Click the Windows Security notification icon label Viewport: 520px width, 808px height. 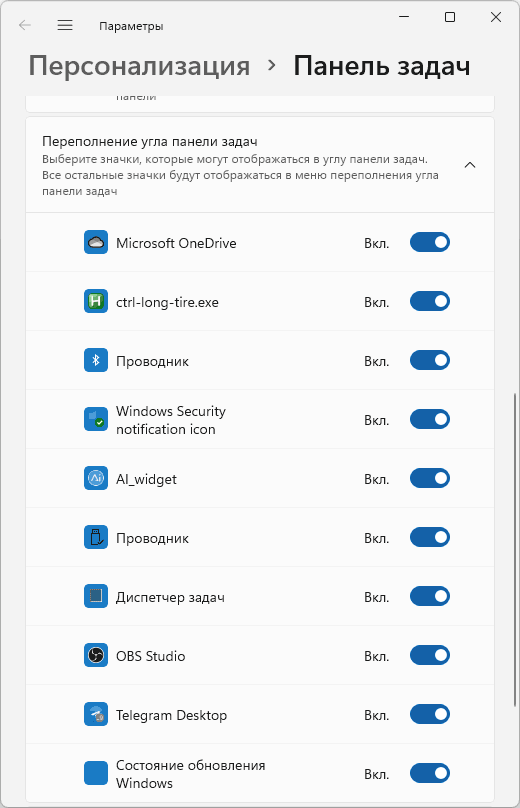tap(171, 420)
